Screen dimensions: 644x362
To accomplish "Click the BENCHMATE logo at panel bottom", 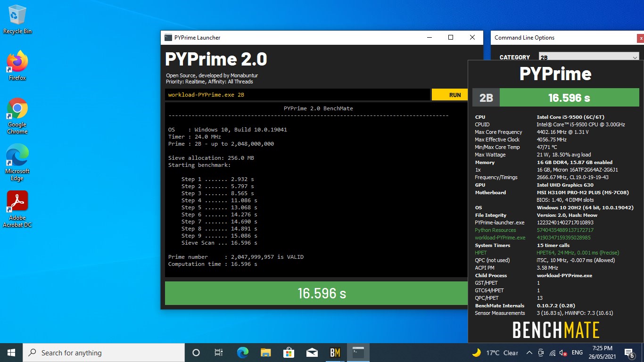I will [x=556, y=330].
